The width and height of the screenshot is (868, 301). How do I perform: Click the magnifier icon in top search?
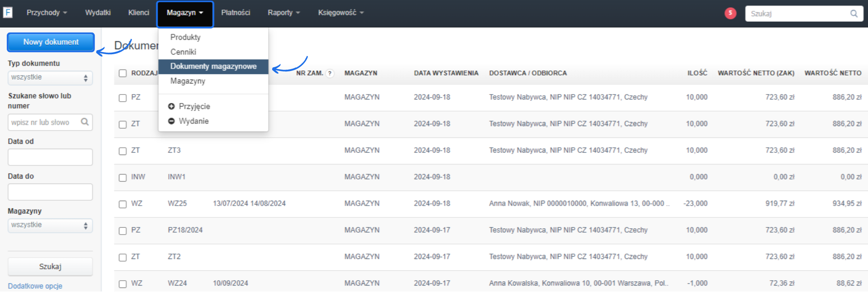pos(854,14)
